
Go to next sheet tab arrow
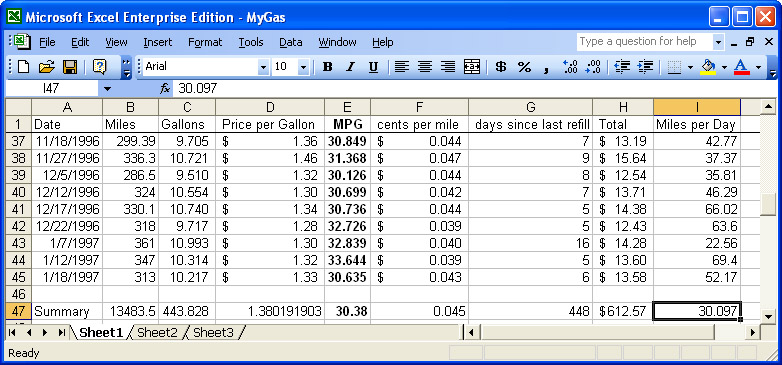(45, 332)
